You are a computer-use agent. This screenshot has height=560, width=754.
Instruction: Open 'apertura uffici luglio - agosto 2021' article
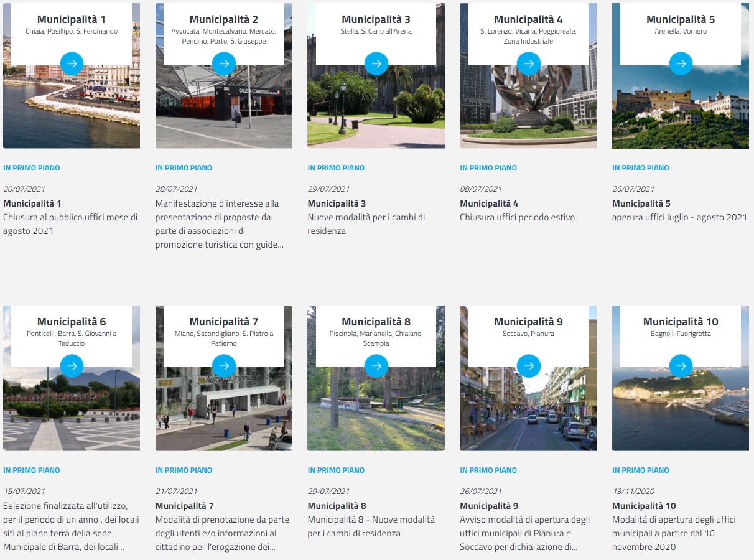click(679, 217)
